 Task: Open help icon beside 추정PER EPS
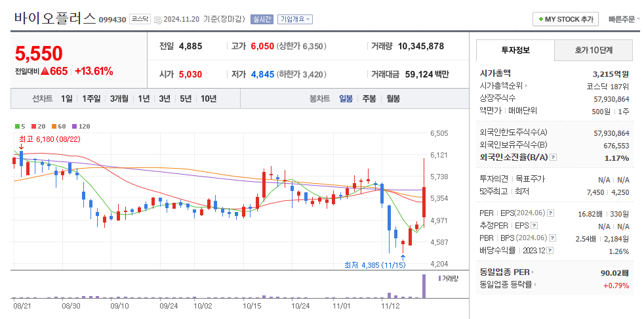coord(534,226)
